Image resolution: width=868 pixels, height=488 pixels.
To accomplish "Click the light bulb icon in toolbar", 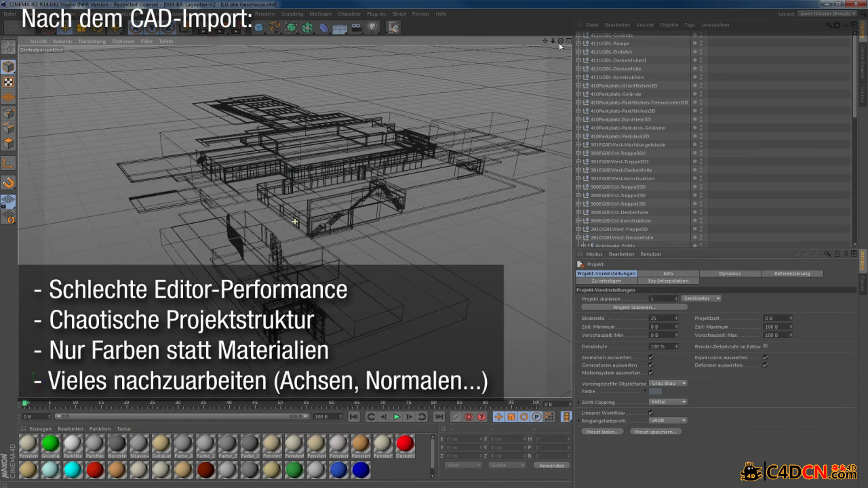I will point(372,28).
